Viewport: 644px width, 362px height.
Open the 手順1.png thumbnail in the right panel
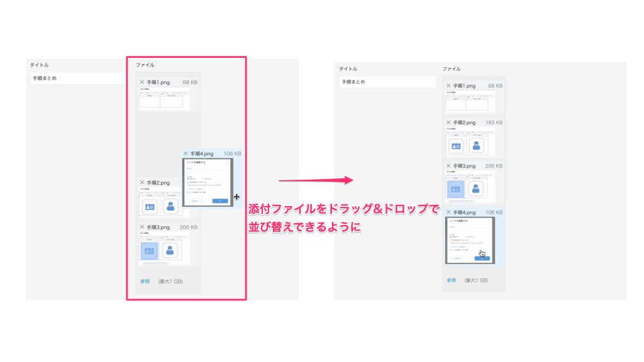tap(470, 101)
